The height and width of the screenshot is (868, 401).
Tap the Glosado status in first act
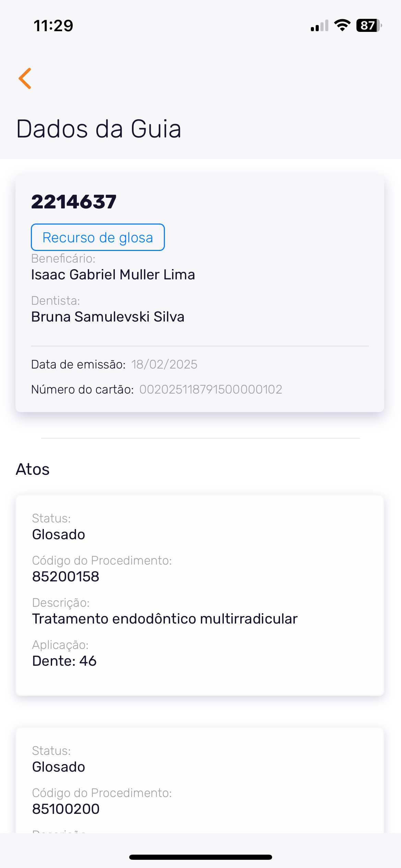59,534
